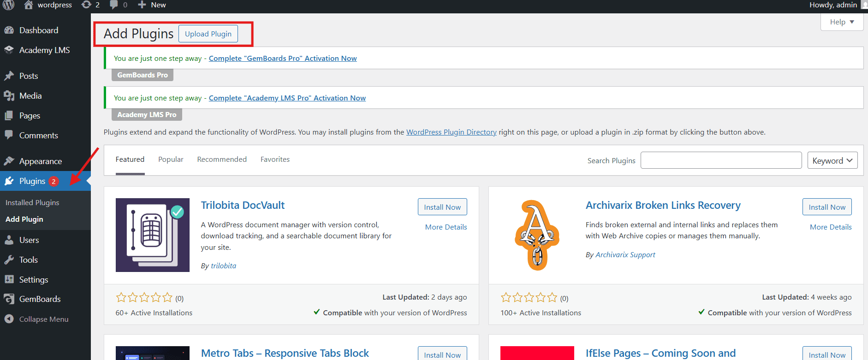Go to Media in the sidebar
Viewport: 868px width, 360px height.
30,96
